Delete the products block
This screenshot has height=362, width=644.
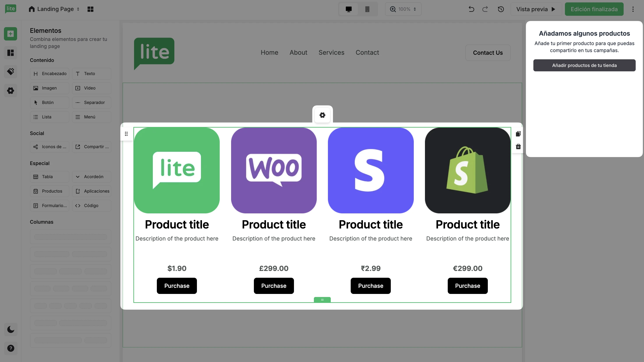[x=518, y=147]
